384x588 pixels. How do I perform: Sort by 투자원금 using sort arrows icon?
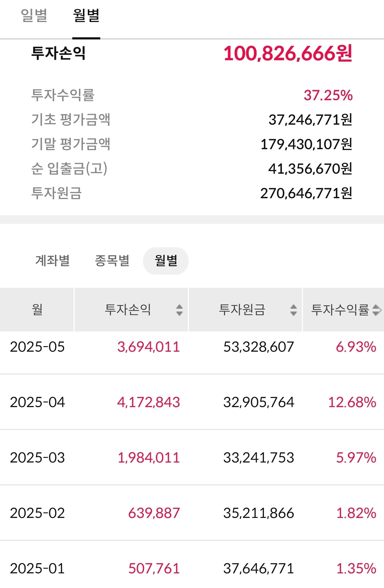tap(294, 310)
